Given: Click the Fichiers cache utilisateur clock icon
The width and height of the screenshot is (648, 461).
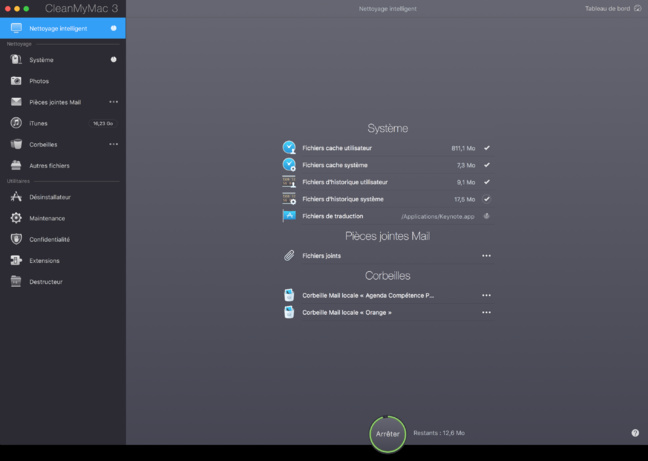Looking at the screenshot, I should pos(289,147).
